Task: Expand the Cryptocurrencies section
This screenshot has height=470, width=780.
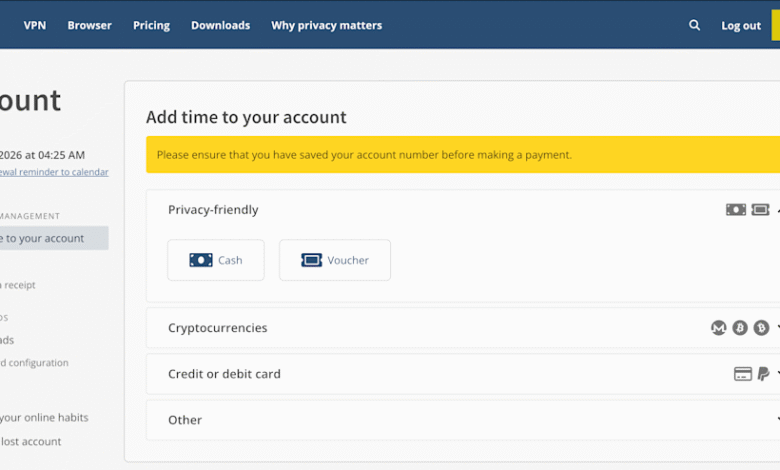Action: click(x=218, y=328)
